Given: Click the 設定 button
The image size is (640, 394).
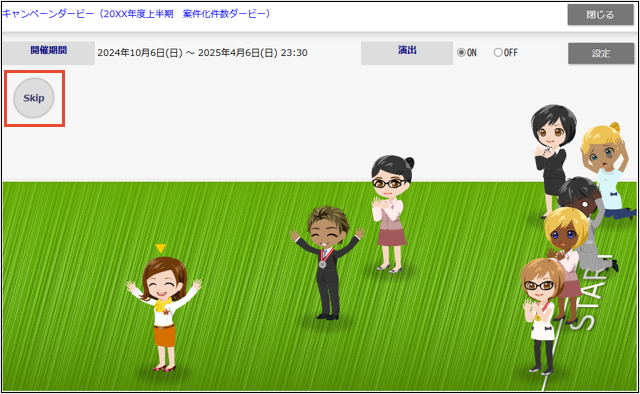Looking at the screenshot, I should coord(601,53).
